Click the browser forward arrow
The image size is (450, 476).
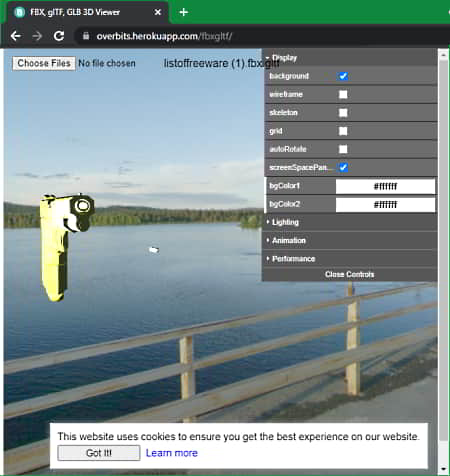coord(37,36)
